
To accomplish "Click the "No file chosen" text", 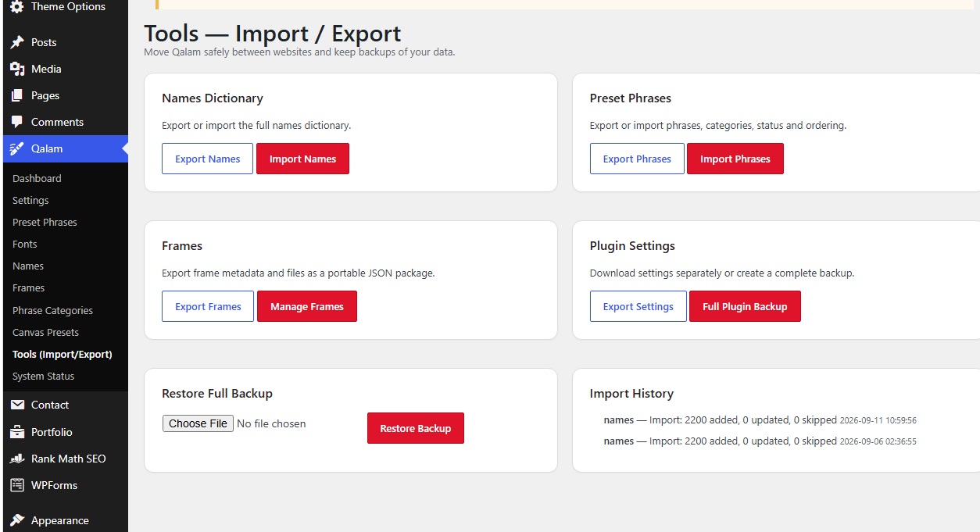I will pyautogui.click(x=271, y=423).
